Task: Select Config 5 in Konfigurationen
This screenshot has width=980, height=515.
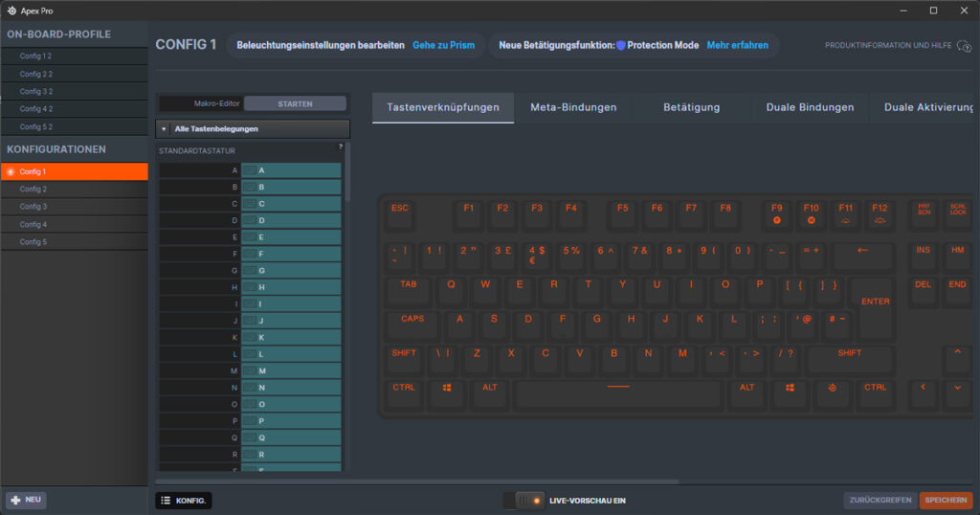Action: pyautogui.click(x=75, y=242)
